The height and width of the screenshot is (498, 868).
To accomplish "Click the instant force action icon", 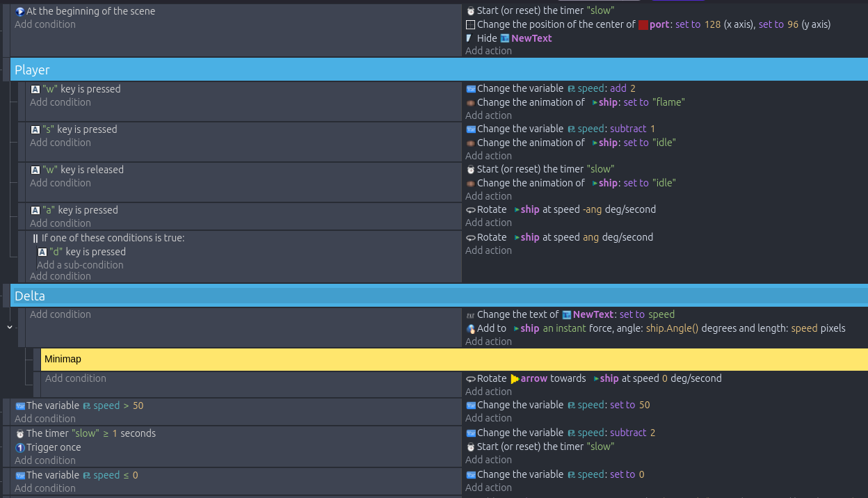I will click(470, 329).
